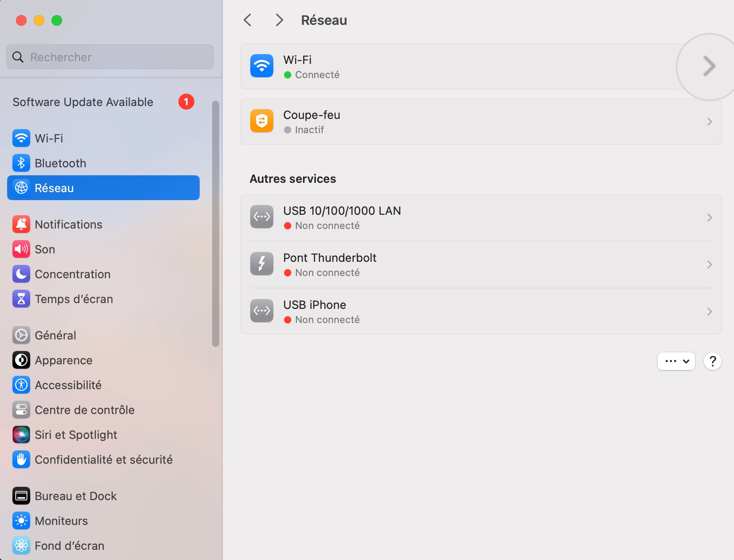
Task: Click the Fond d'écran sidebar label
Action: coord(69,546)
